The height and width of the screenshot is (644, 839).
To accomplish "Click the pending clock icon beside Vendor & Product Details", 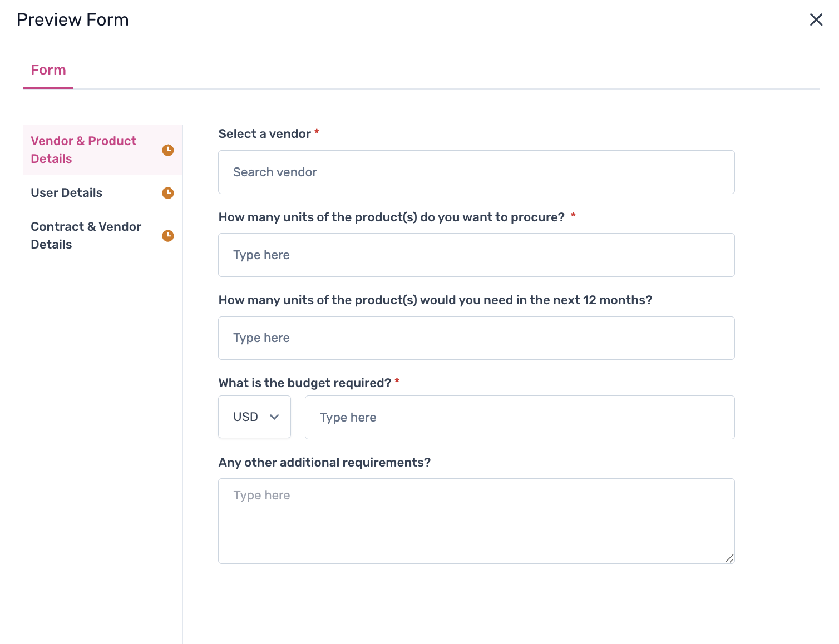I will pos(167,150).
